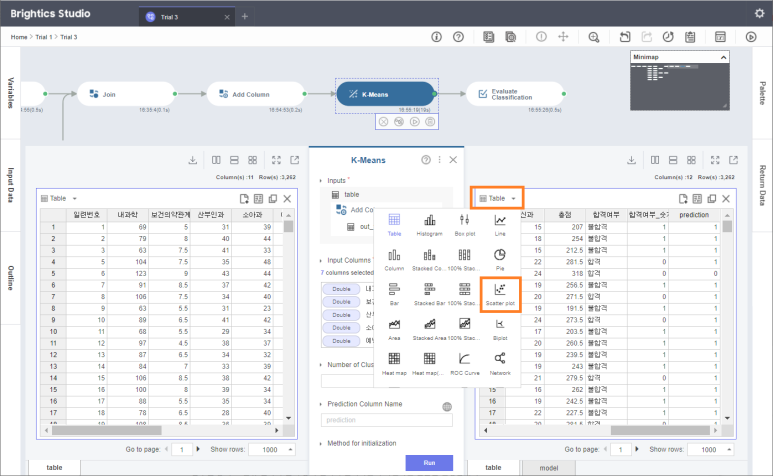
Task: Open the model tab in output panel
Action: pyautogui.click(x=548, y=468)
